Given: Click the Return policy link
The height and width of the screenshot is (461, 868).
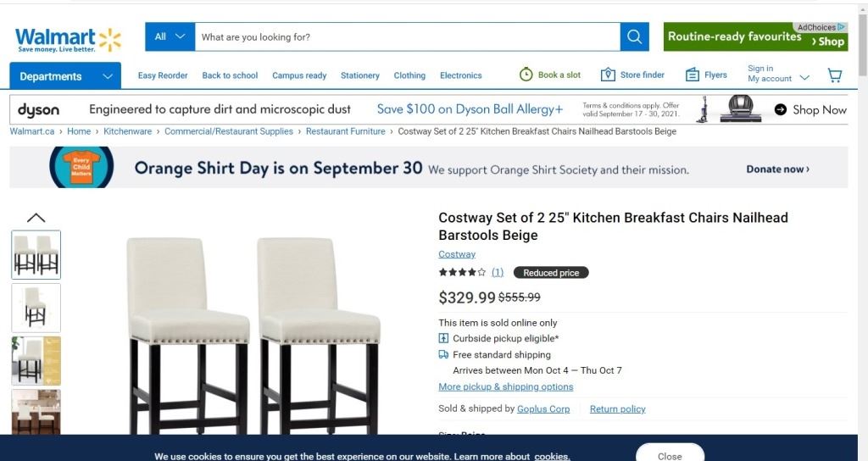Looking at the screenshot, I should (617, 408).
